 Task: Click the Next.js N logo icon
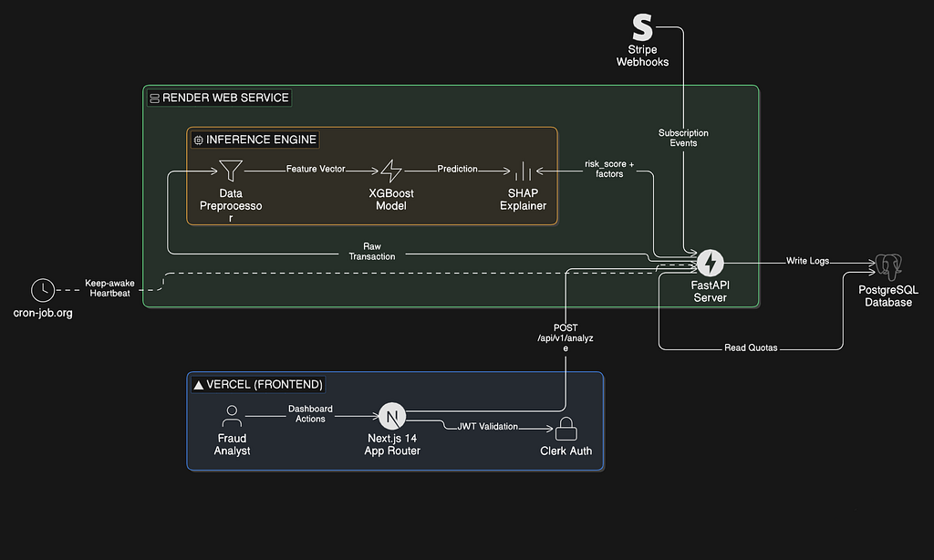392,417
